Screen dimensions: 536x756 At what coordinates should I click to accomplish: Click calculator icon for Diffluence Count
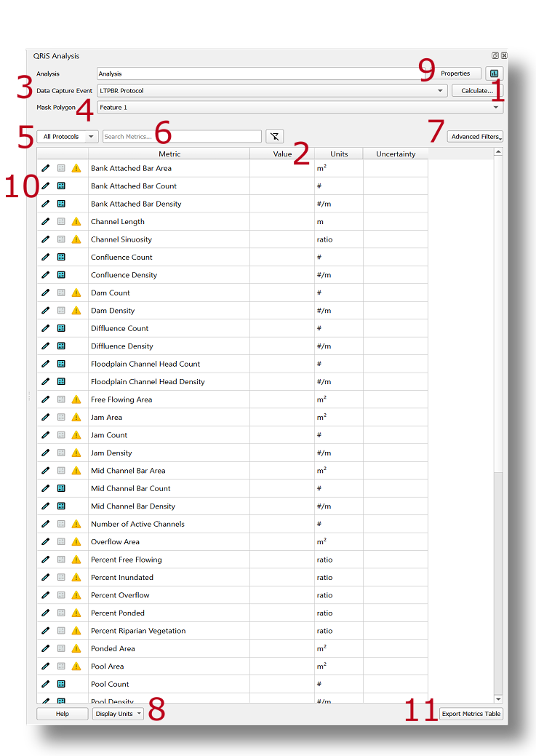61,328
